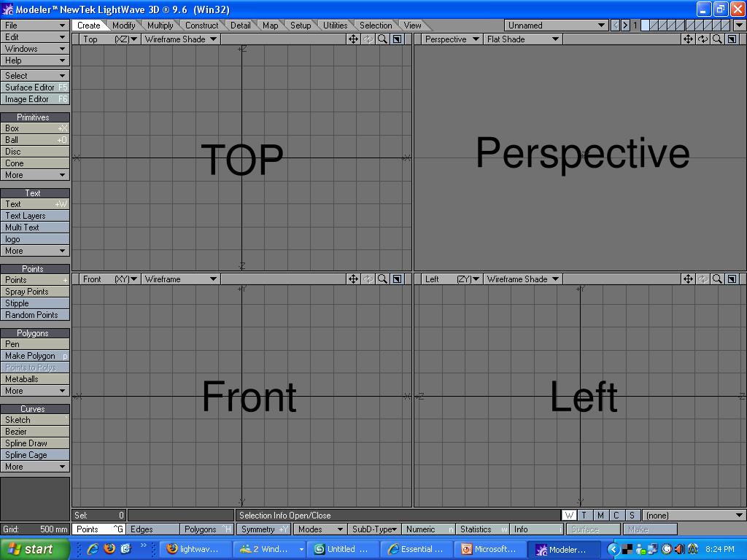Maximize the Perspective viewport with its corner icon
The height and width of the screenshot is (560, 747).
pyautogui.click(x=732, y=39)
